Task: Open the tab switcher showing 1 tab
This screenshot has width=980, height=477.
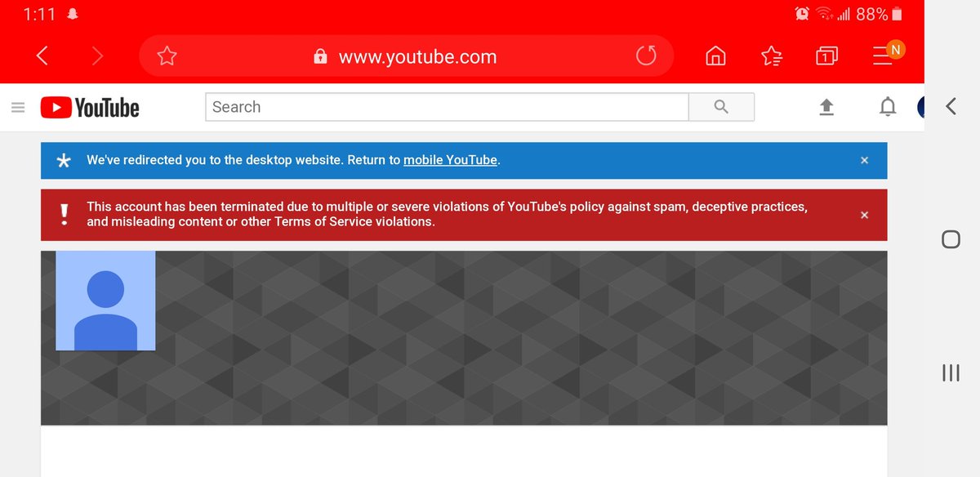Action: [826, 56]
